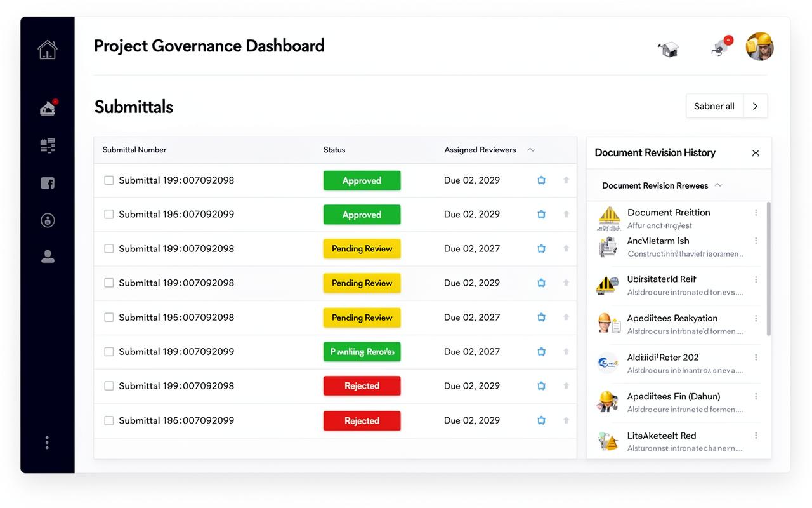Viewport: 812px width, 508px height.
Task: Click the Sabner all button
Action: click(714, 106)
